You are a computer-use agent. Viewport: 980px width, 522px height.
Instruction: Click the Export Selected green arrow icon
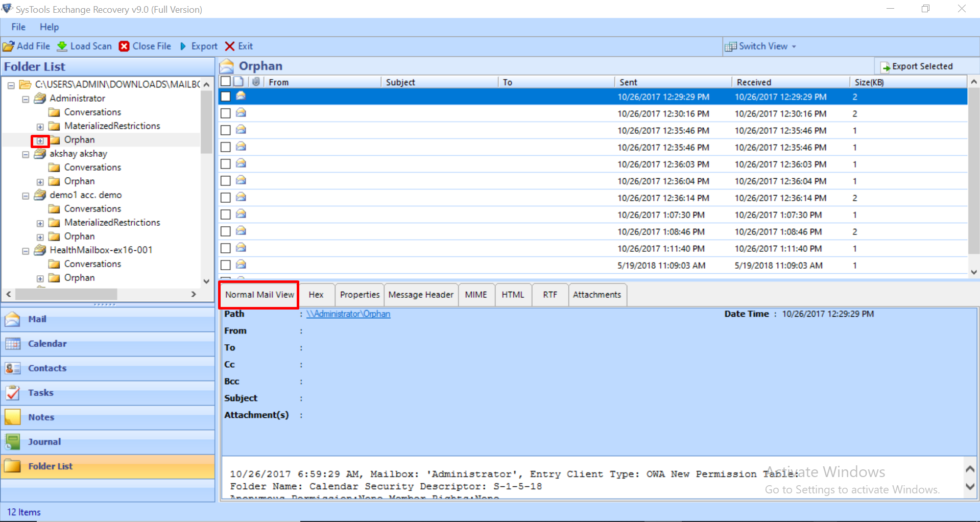pyautogui.click(x=886, y=67)
